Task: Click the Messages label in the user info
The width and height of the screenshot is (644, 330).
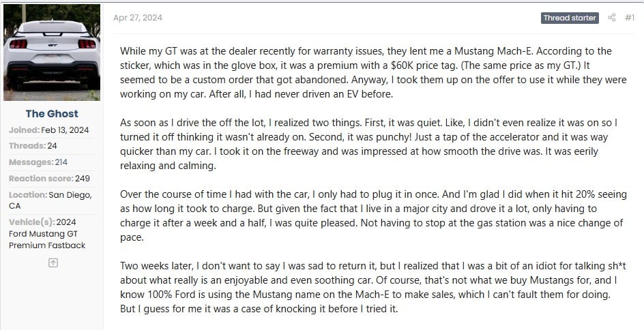Action: (x=31, y=162)
